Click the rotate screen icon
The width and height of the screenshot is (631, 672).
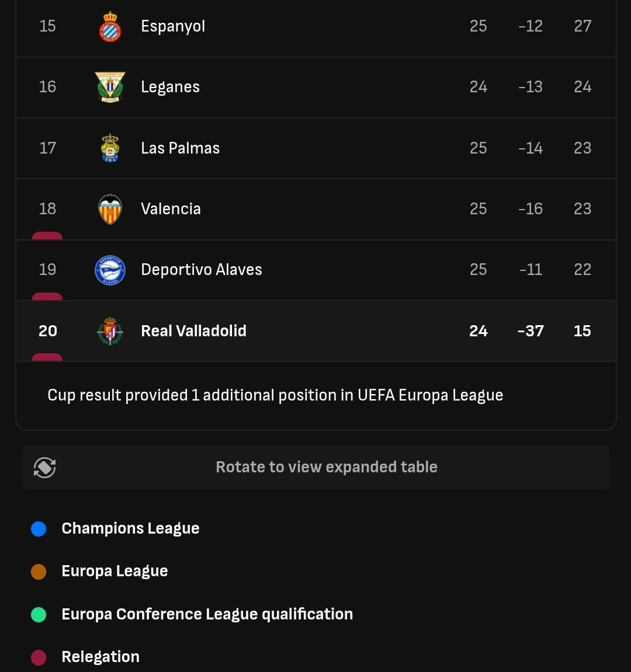coord(44,467)
